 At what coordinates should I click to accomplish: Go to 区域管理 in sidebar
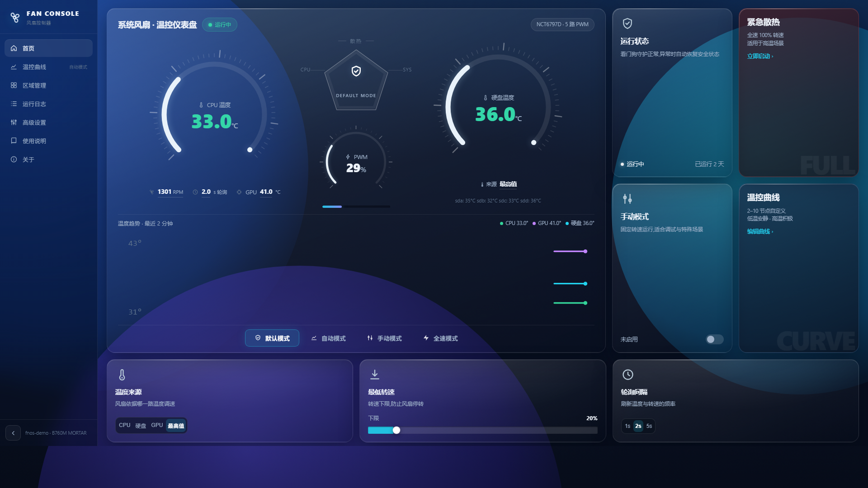48,85
